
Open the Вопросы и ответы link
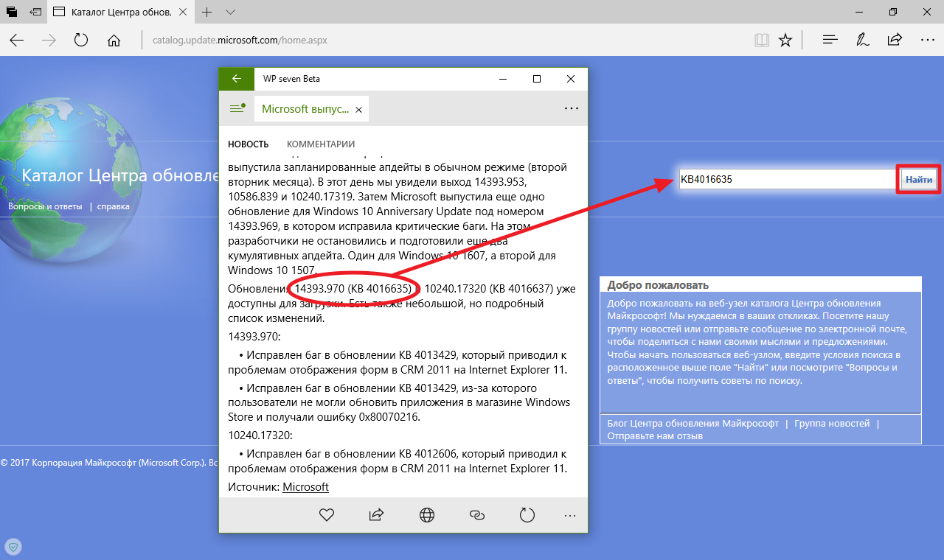45,206
